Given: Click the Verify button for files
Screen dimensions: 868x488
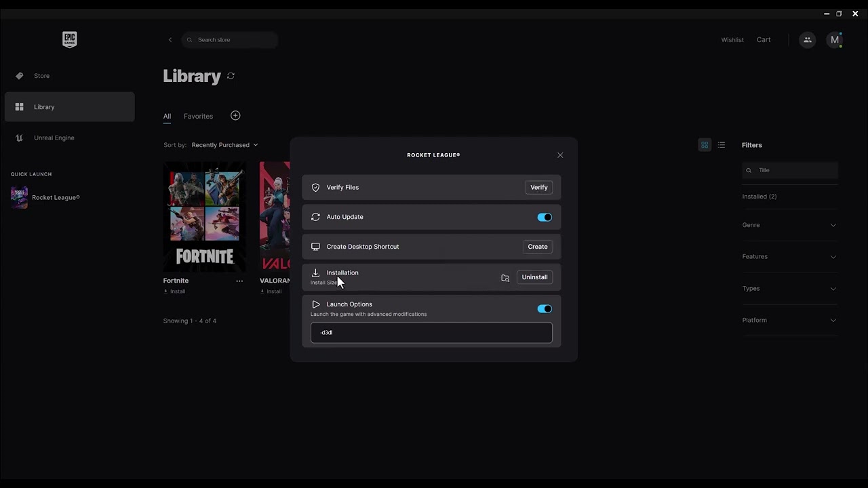Looking at the screenshot, I should (x=538, y=188).
